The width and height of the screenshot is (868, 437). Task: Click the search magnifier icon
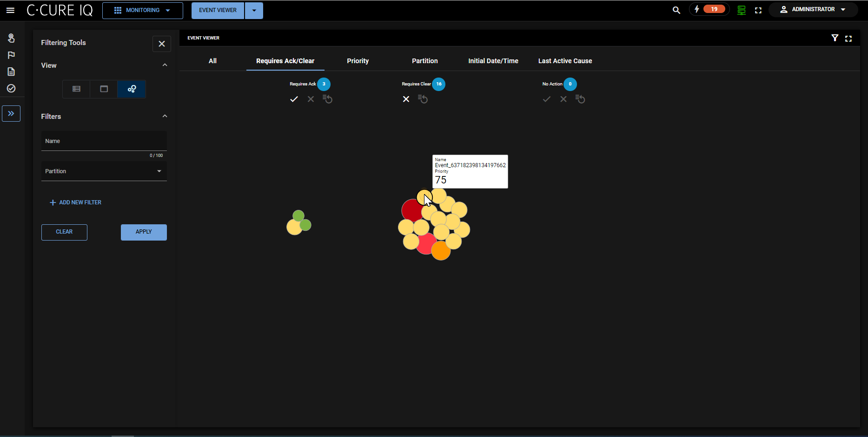(x=676, y=10)
